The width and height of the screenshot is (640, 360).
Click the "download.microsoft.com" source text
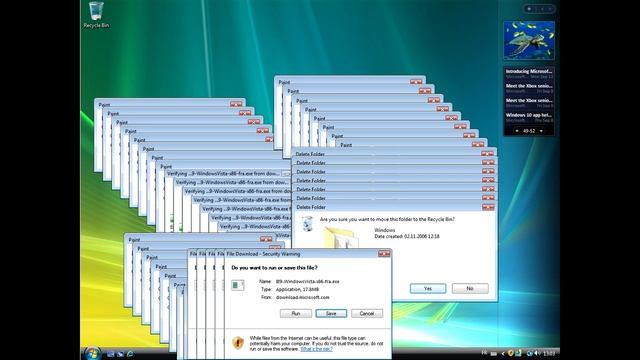302,297
